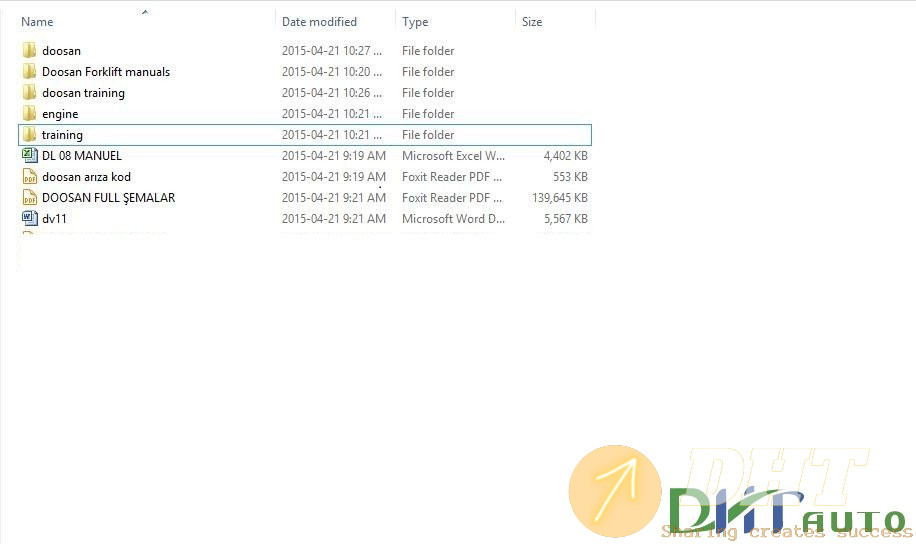916x544 pixels.
Task: Select the 'doosan training' folder name
Action: coord(83,93)
